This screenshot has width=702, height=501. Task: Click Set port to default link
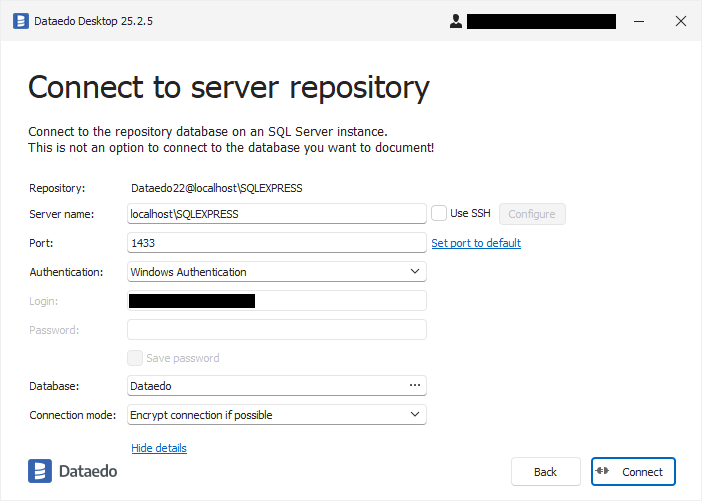pos(476,243)
